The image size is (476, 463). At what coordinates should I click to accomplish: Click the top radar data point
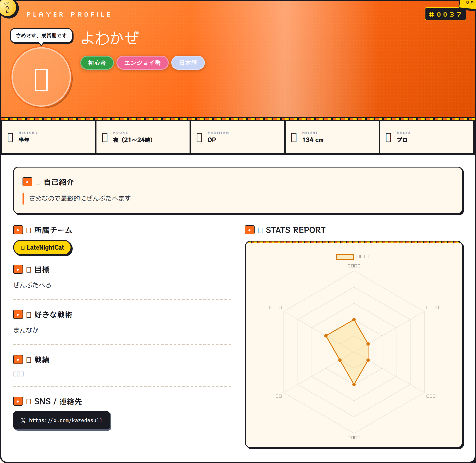coord(354,320)
